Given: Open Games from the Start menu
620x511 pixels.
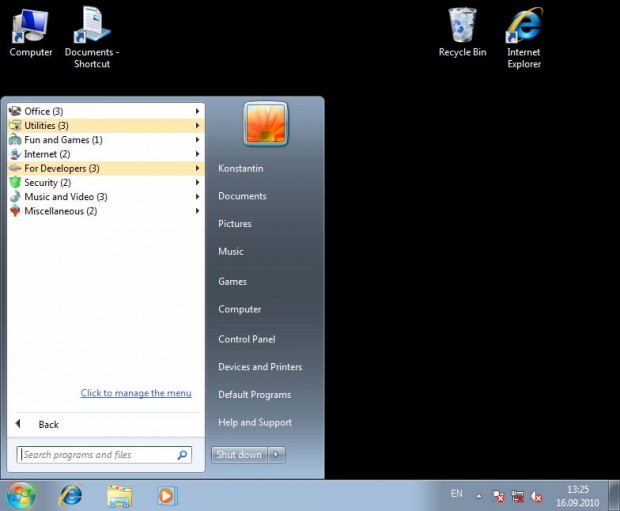Looking at the screenshot, I should coord(232,282).
